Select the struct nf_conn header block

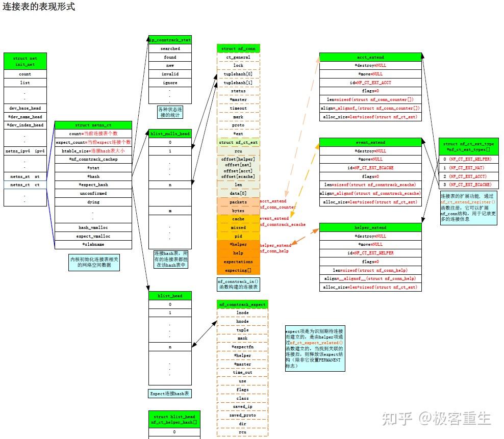click(x=238, y=48)
